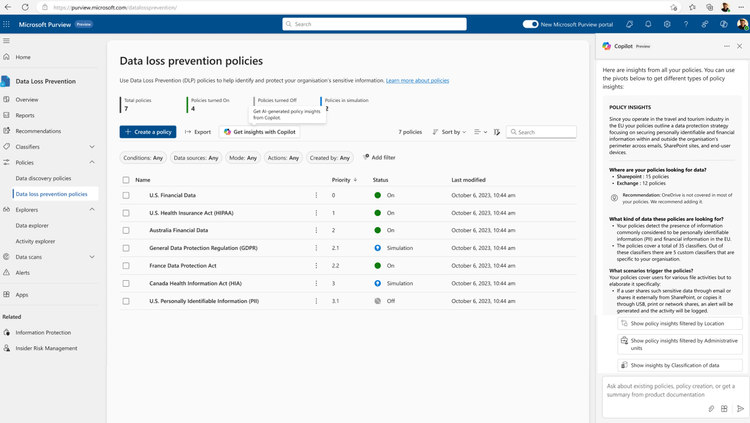Reload the page with refresh icon
The image size is (750, 423).
point(25,7)
